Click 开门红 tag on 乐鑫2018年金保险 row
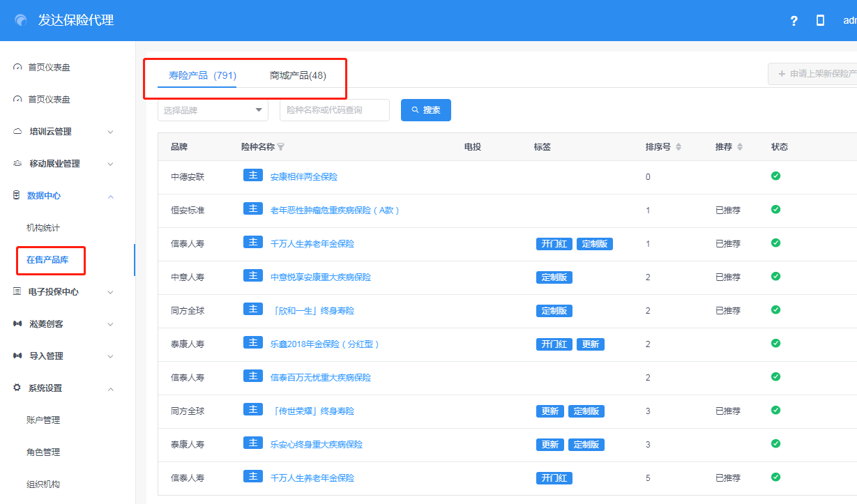Image resolution: width=857 pixels, height=504 pixels. (x=554, y=344)
